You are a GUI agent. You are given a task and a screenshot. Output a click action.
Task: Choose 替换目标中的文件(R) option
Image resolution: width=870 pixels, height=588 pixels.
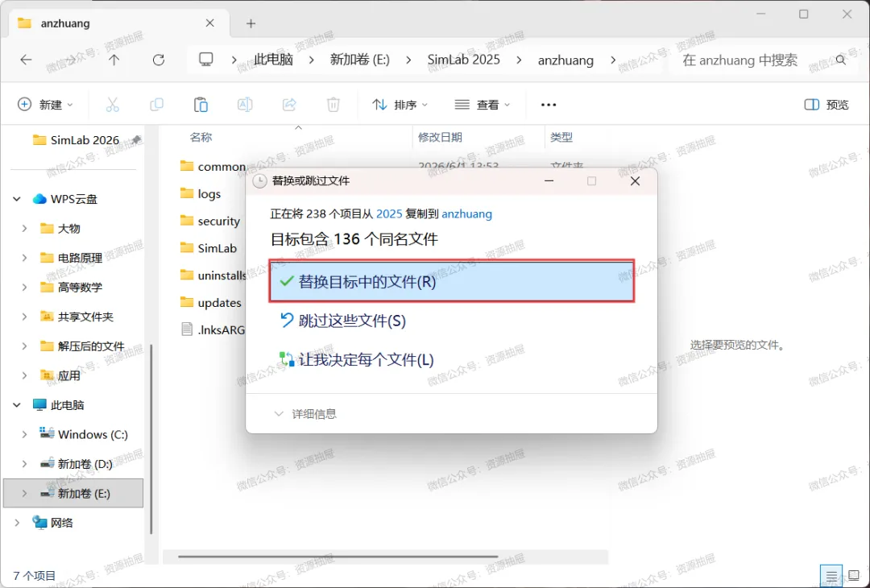(452, 281)
